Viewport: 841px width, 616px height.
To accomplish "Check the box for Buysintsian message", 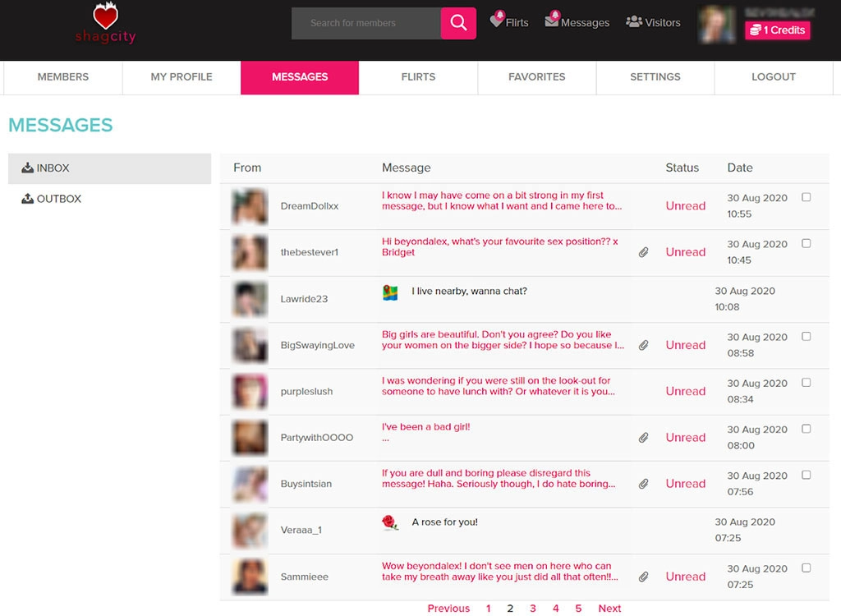I will tap(806, 475).
